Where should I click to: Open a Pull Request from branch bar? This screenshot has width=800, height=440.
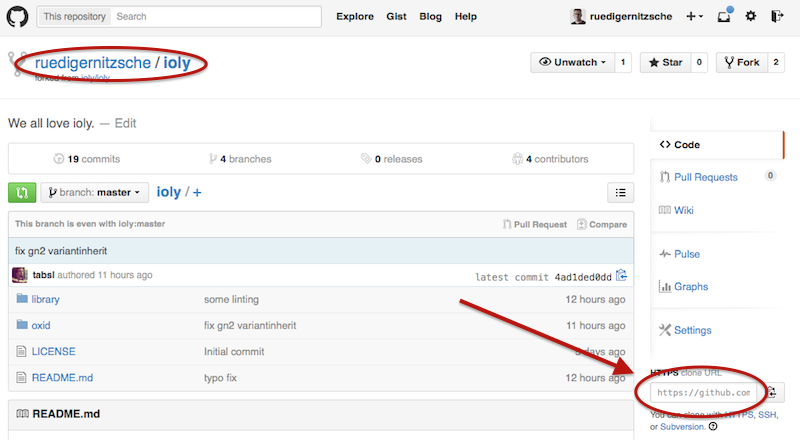535,224
